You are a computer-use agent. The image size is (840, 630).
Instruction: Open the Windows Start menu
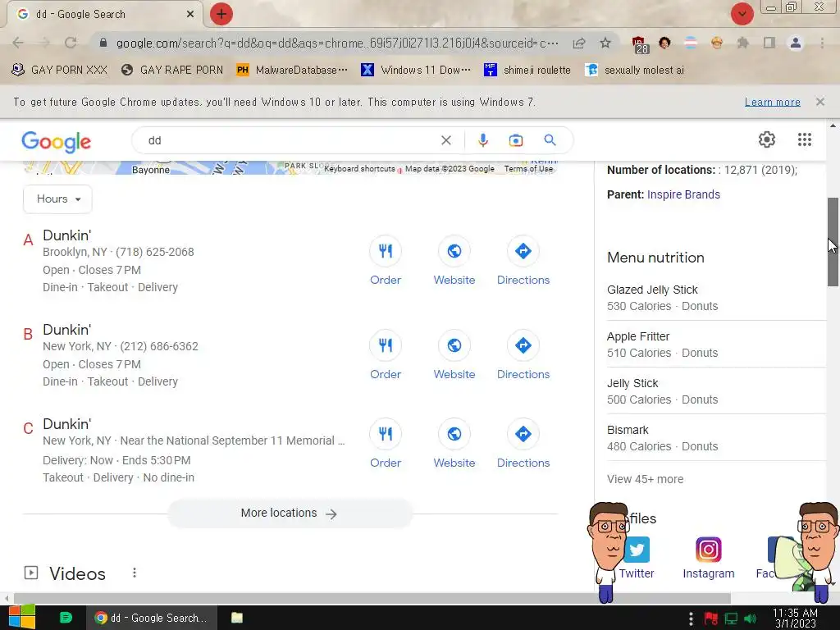tap(22, 618)
